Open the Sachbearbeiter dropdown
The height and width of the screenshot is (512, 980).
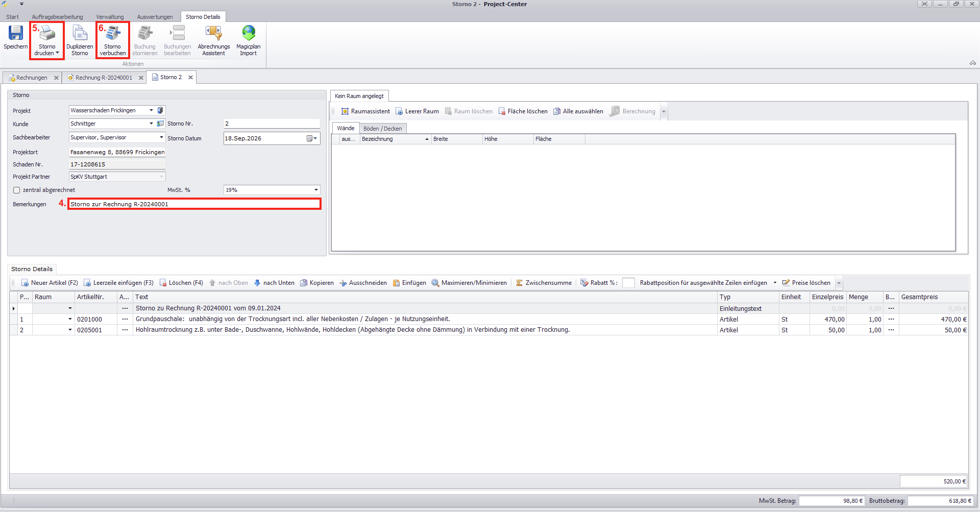(x=161, y=137)
